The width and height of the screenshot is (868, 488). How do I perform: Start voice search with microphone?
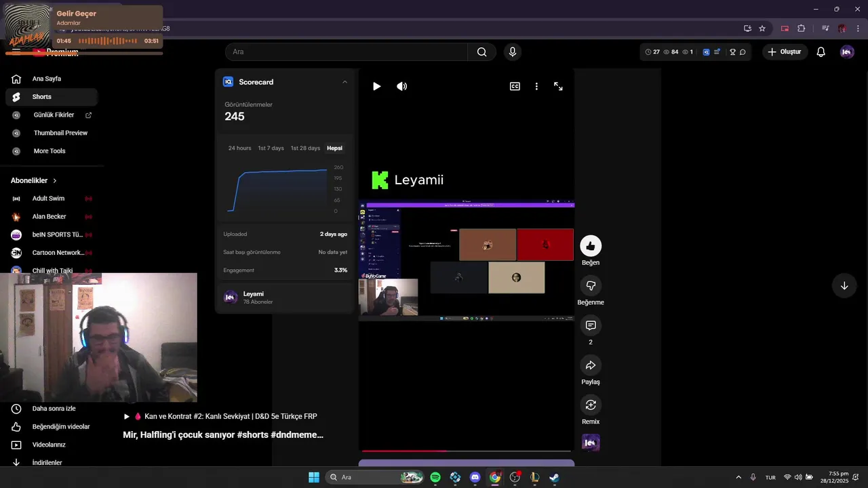click(512, 52)
